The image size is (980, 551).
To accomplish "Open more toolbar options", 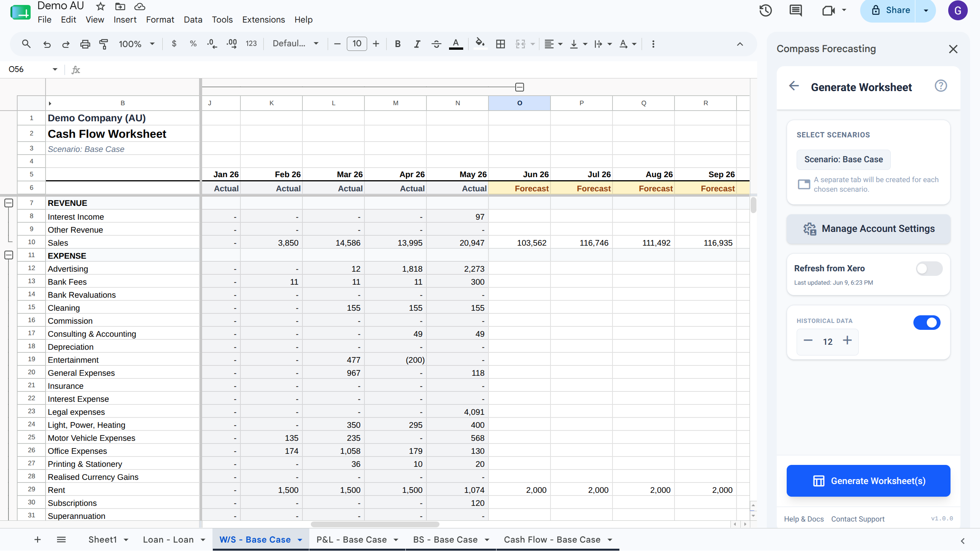I will [653, 44].
